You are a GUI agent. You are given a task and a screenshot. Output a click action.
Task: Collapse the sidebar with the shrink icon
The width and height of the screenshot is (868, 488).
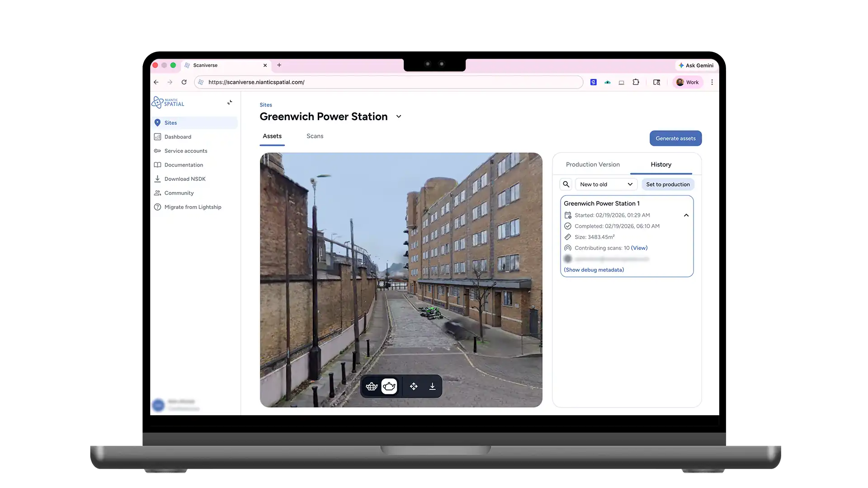point(230,103)
